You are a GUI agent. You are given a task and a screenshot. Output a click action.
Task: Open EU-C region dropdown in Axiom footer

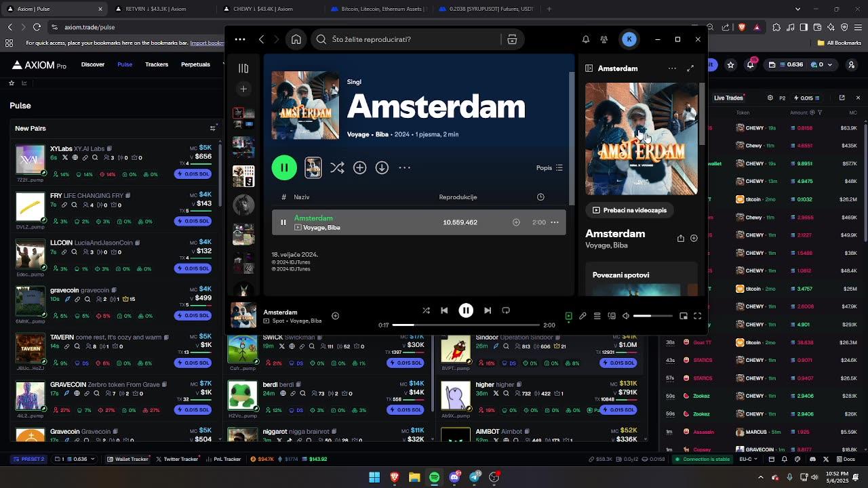749,459
